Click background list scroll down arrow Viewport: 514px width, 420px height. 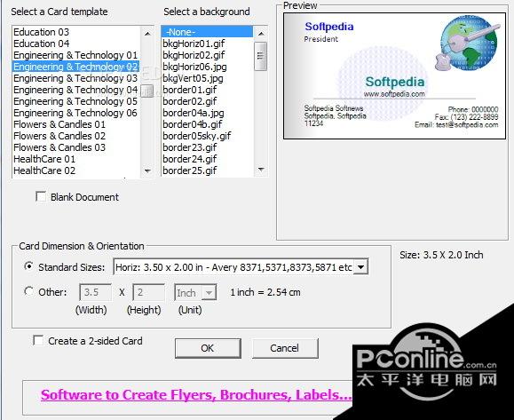261,170
